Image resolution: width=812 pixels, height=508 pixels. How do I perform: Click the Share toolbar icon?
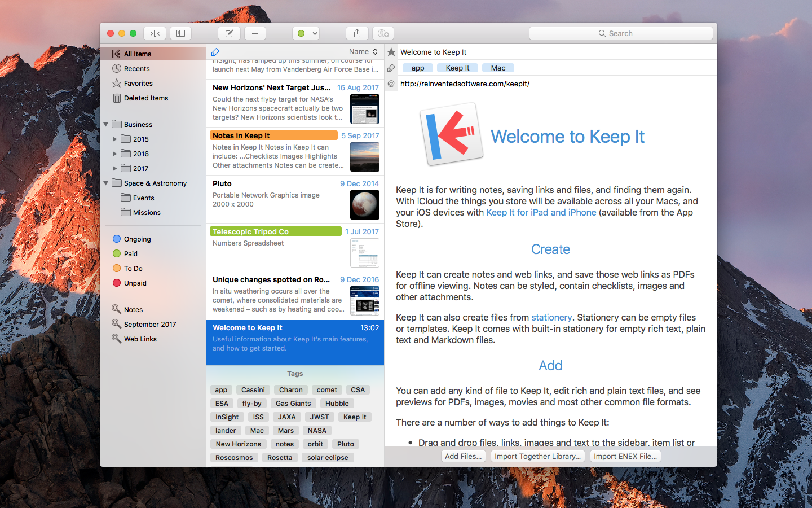(357, 33)
